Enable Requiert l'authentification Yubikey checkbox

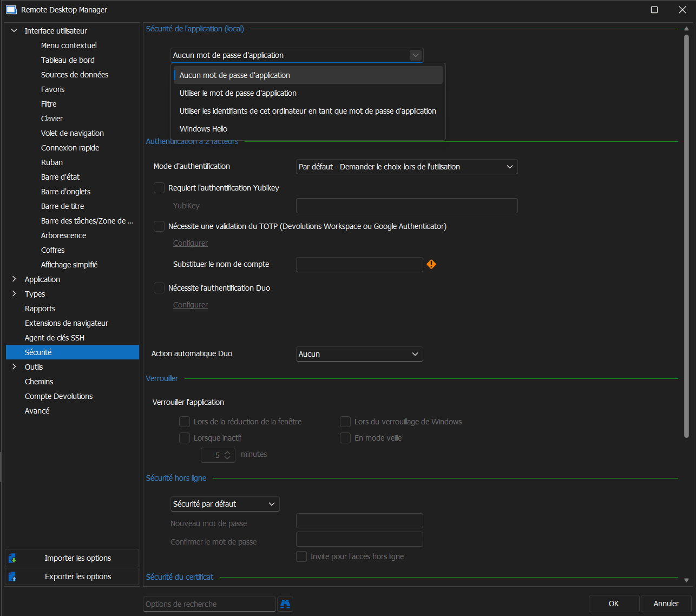[159, 188]
